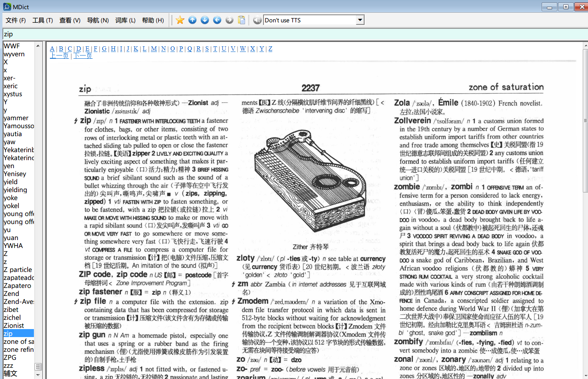Screen dimensions: 588x379
Task: Jump to letter G index link
Action: [104, 49]
